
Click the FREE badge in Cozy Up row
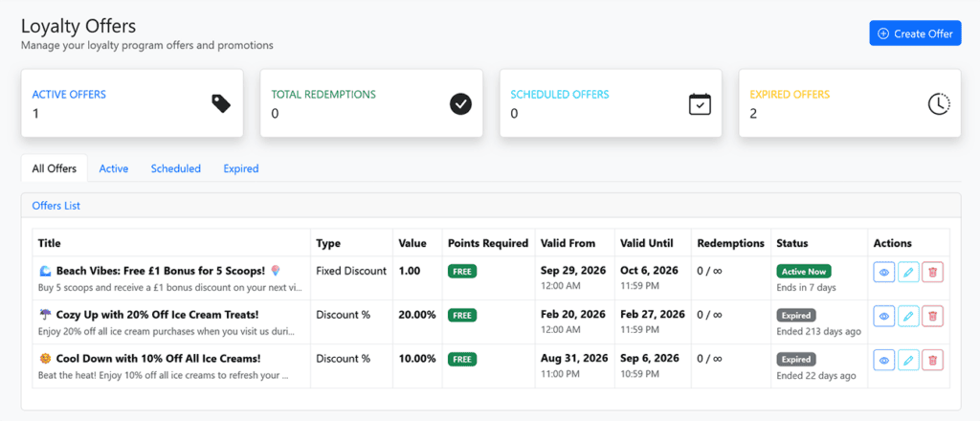click(462, 316)
